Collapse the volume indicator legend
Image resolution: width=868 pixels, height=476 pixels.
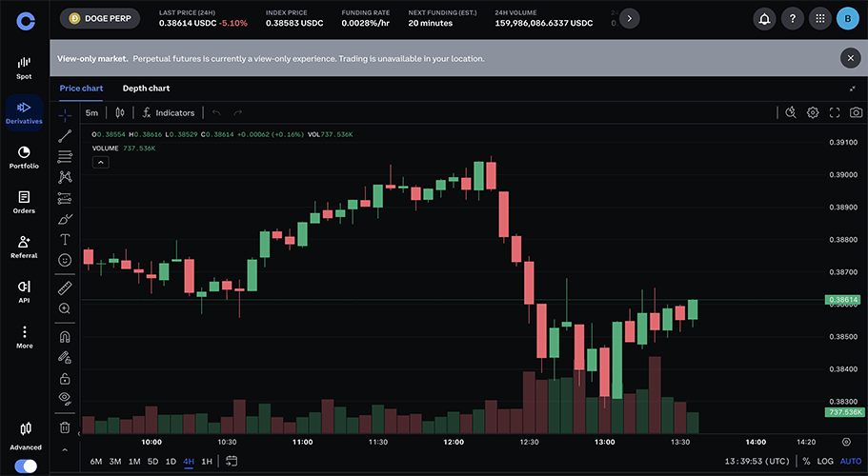click(100, 162)
